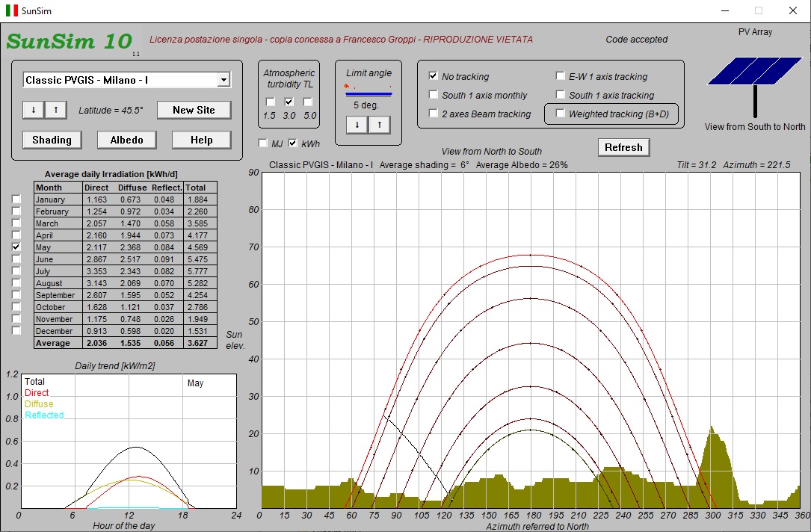
Task: Click the Average shading = 6° text
Action: 424,165
